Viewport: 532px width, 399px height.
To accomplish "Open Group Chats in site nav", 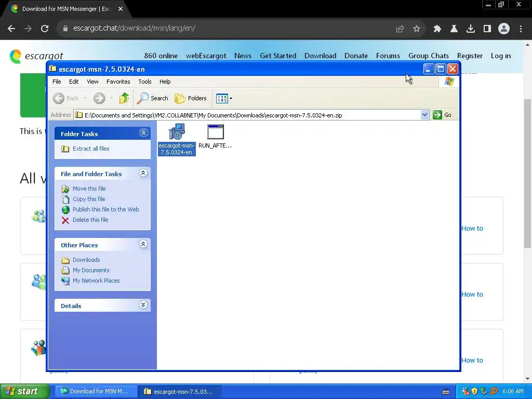I will (x=428, y=56).
